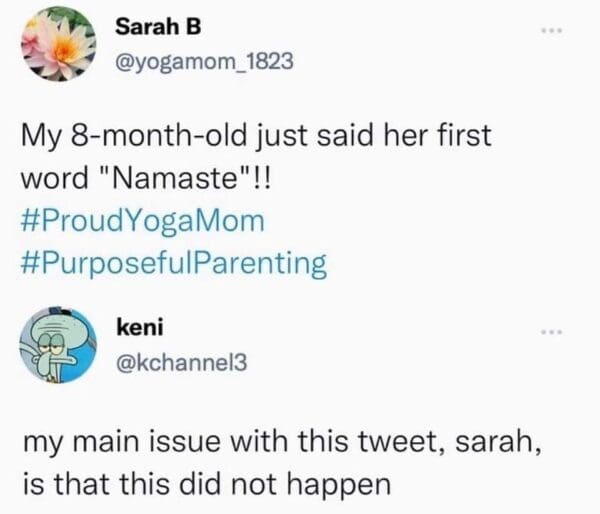
Task: Open the #PurposefulParenting hashtag
Action: pos(174,262)
